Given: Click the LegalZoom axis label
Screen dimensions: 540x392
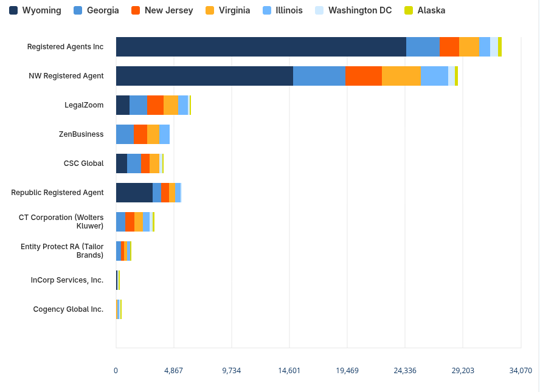Looking at the screenshot, I should 84,105.
